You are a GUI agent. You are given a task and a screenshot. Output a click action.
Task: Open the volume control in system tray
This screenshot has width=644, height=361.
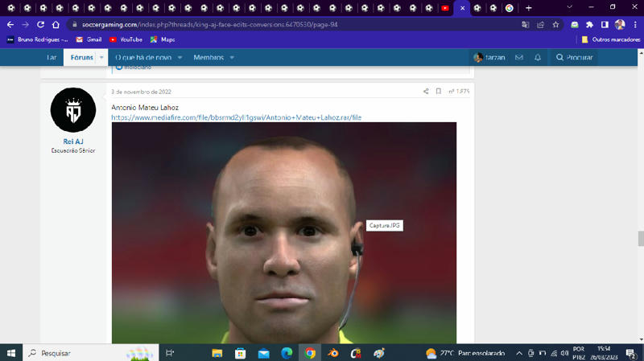pos(565,353)
